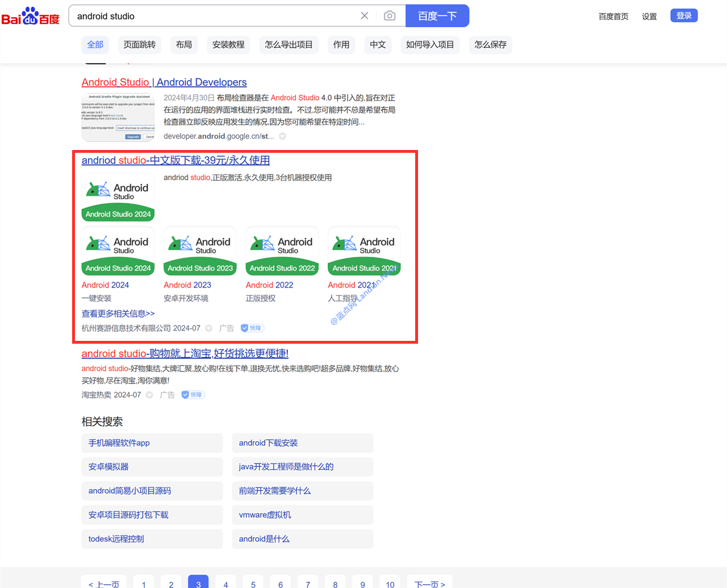Go to results page 8
Image resolution: width=727 pixels, height=588 pixels.
[x=335, y=582]
